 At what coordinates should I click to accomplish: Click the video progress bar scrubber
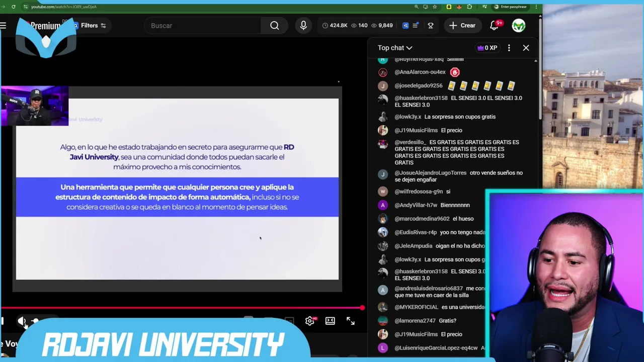point(362,307)
